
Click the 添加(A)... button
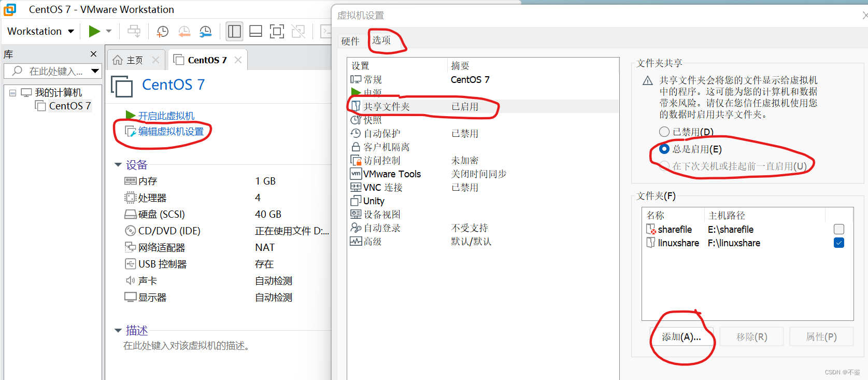(x=681, y=337)
